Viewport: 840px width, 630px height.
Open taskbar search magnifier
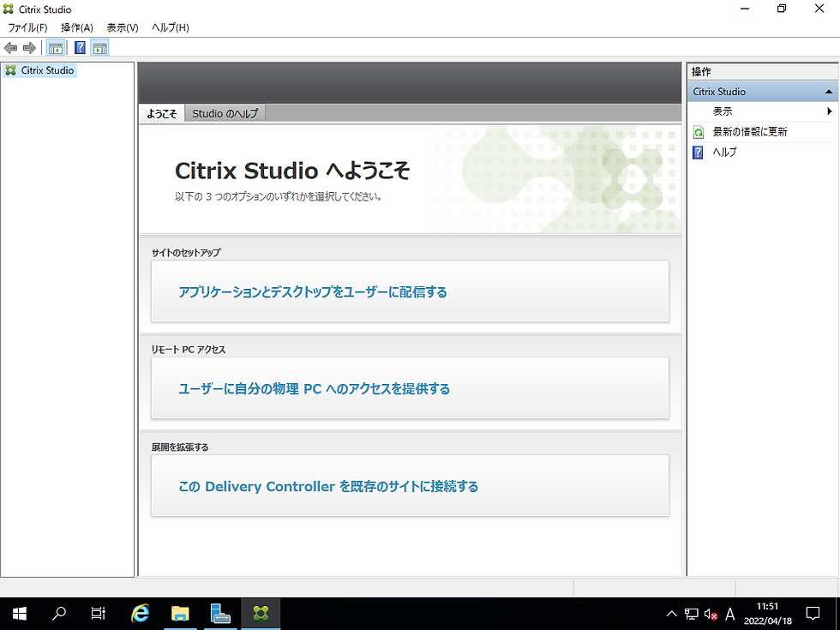point(59,614)
